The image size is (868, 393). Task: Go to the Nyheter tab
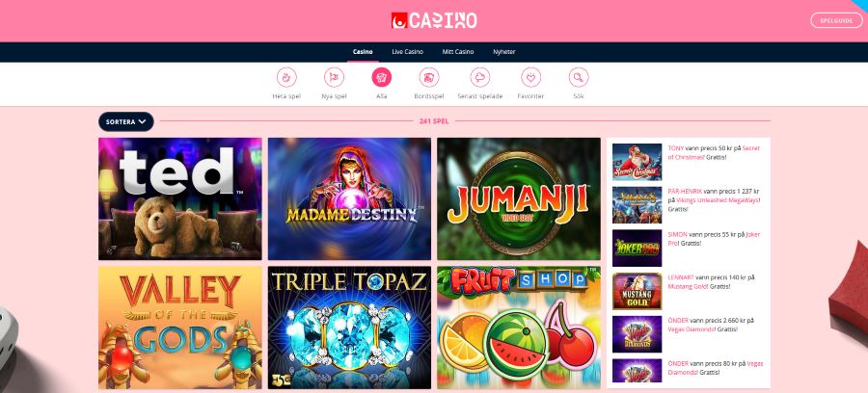point(504,52)
